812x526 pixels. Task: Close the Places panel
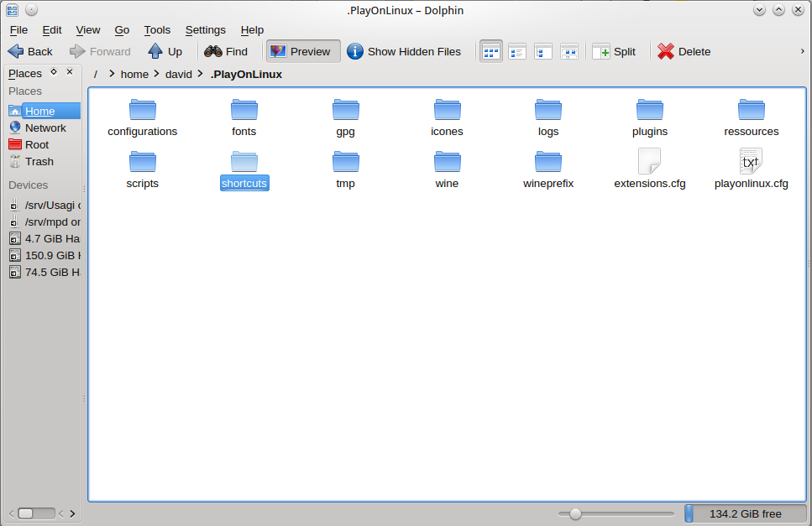[x=70, y=72]
